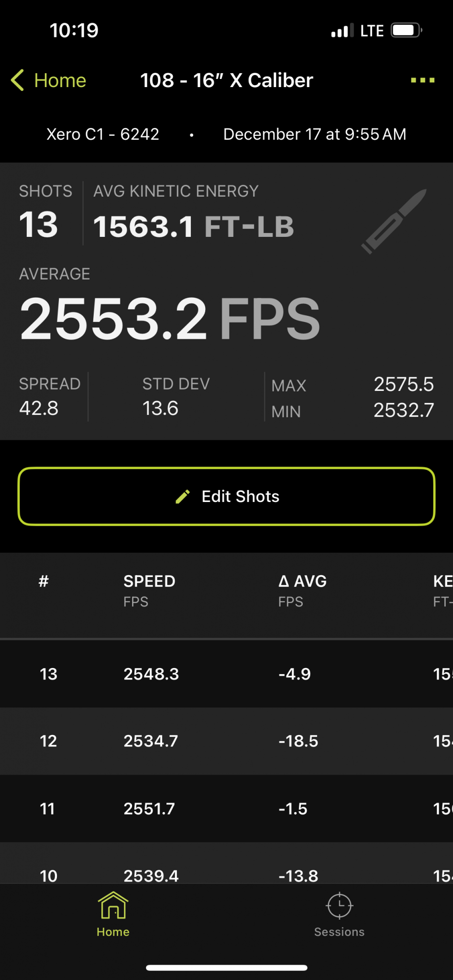Tap the average 2553.2 FPS readout
Viewport: 453px width, 980px height.
170,319
